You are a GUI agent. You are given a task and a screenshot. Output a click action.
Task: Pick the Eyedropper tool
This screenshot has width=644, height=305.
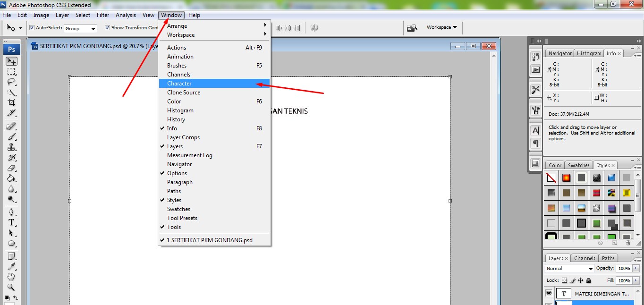click(x=11, y=266)
